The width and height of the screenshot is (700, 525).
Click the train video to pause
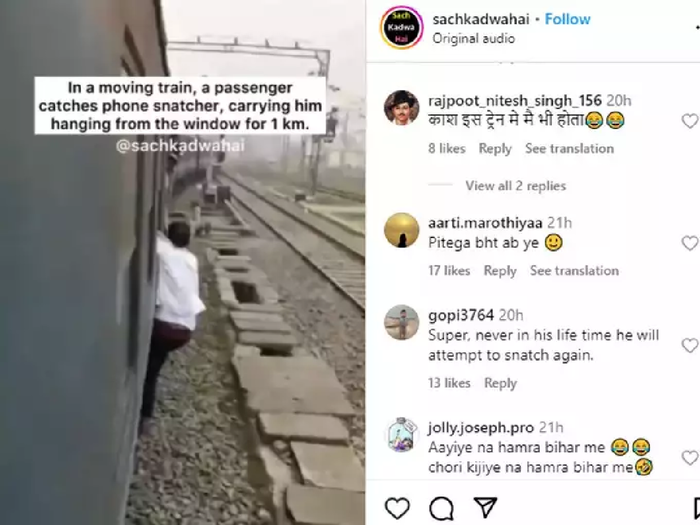183,262
